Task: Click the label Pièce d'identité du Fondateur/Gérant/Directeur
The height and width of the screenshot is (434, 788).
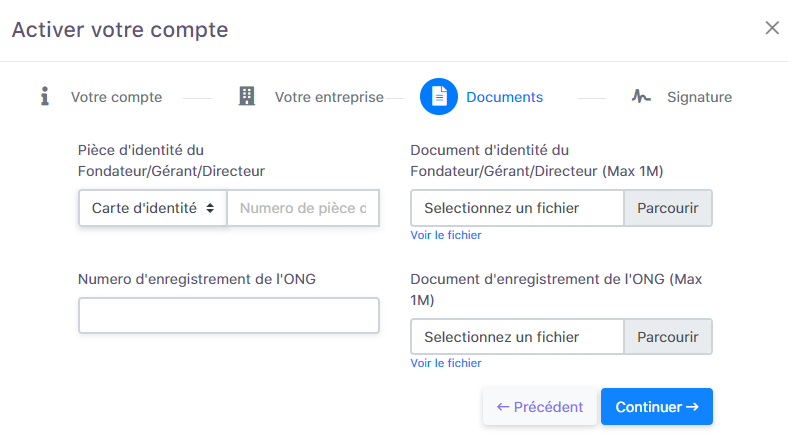Action: (x=171, y=161)
